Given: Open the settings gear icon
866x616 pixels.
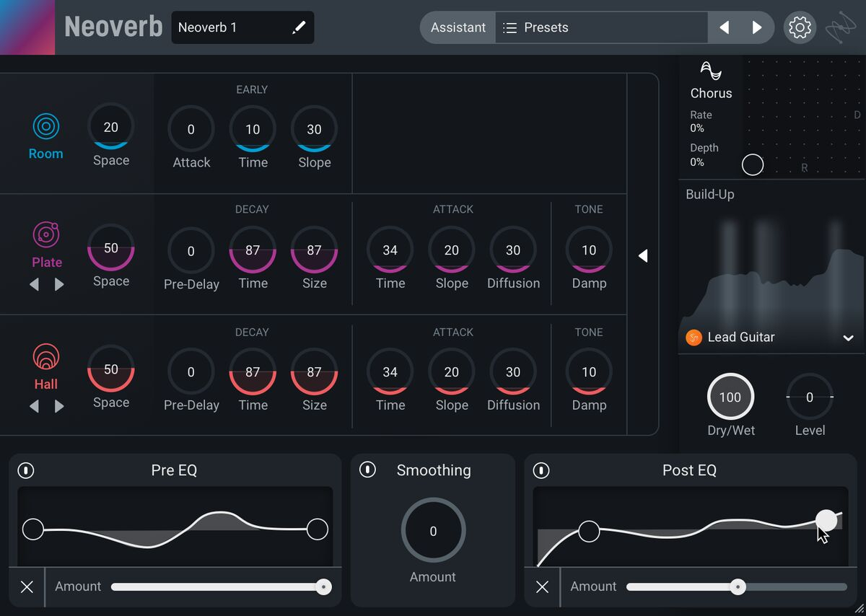Looking at the screenshot, I should [x=800, y=27].
